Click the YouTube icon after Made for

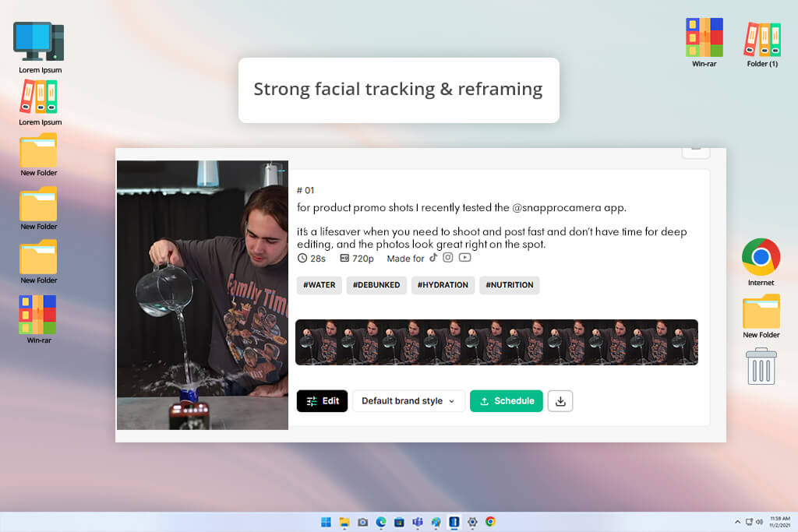pyautogui.click(x=464, y=257)
